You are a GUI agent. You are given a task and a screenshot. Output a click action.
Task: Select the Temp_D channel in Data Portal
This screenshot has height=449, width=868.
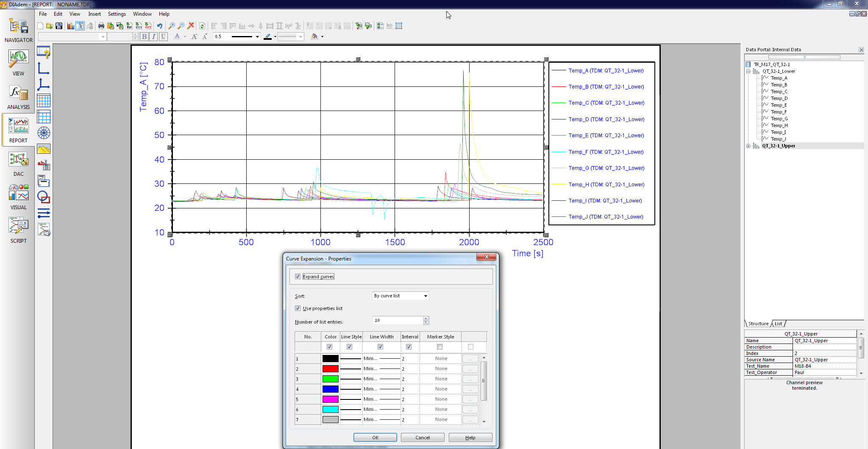pyautogui.click(x=779, y=98)
